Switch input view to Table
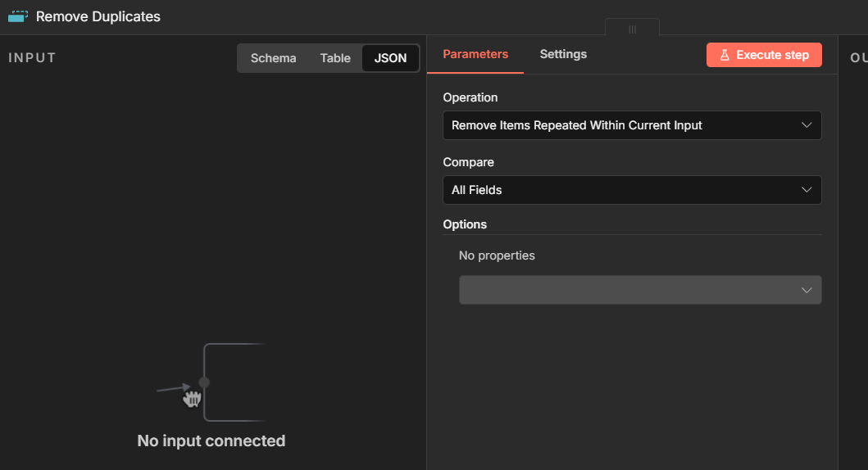 [x=335, y=58]
